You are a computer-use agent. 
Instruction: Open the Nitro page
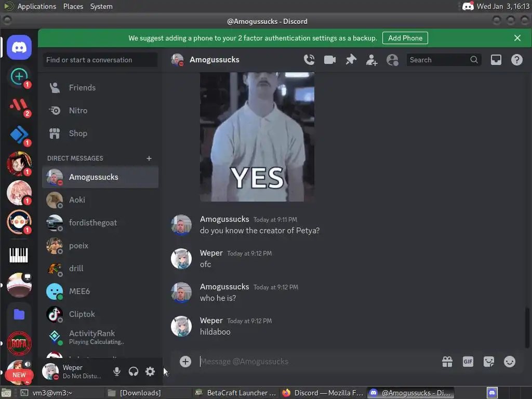pos(100,111)
